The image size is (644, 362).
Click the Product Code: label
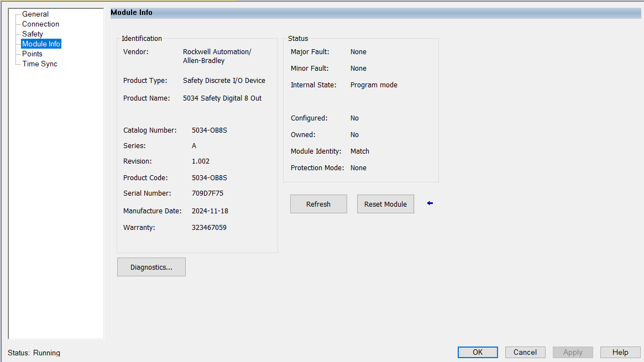tap(145, 178)
